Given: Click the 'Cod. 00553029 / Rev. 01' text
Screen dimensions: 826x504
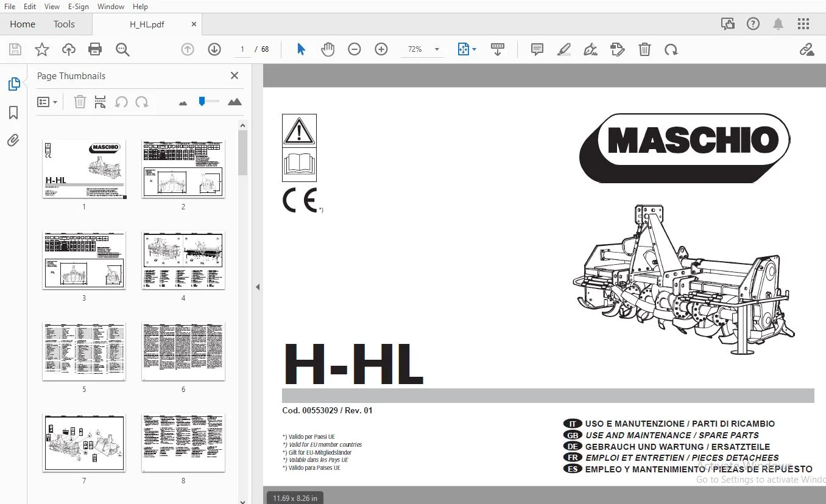Looking at the screenshot, I should click(x=327, y=410).
